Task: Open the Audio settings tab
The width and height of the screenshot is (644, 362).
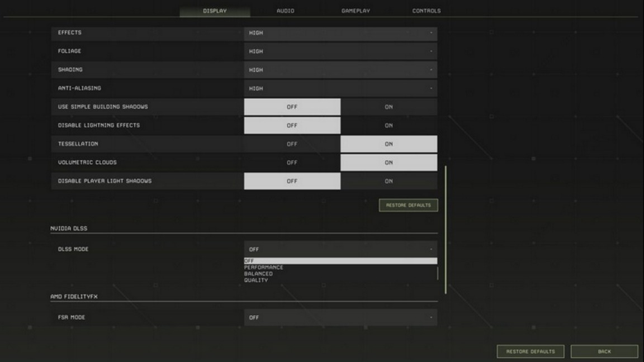Action: click(286, 11)
